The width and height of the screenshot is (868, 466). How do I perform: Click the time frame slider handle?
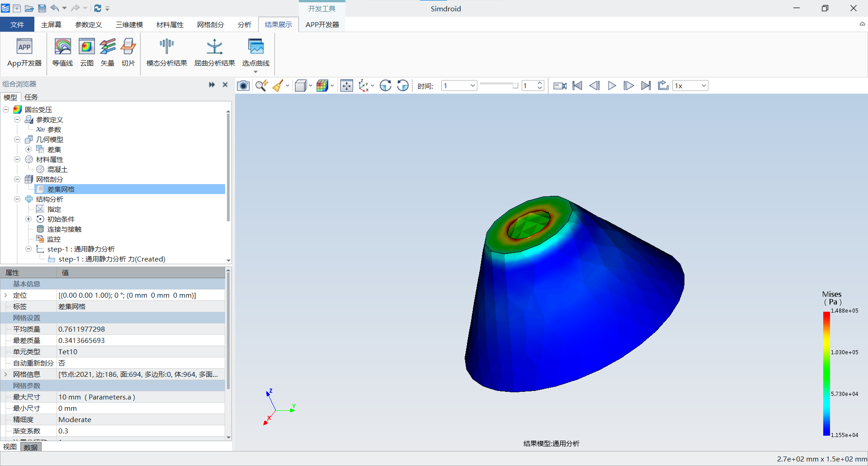click(x=515, y=86)
